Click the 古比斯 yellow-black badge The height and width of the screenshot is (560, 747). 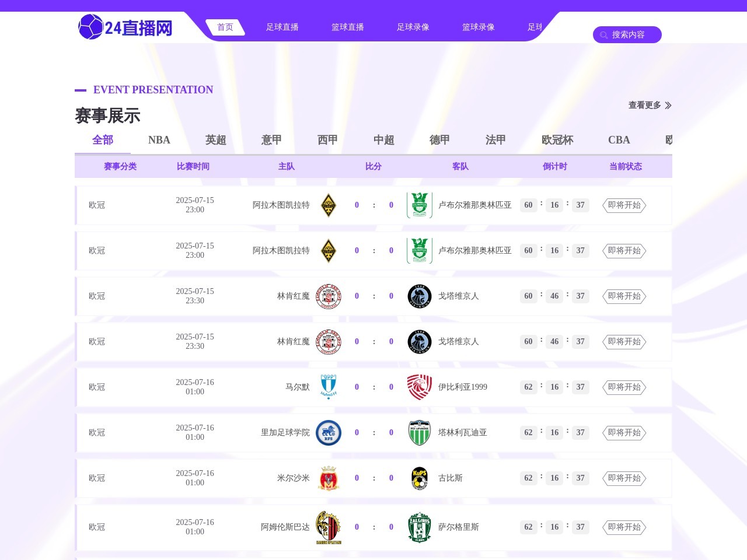(419, 478)
